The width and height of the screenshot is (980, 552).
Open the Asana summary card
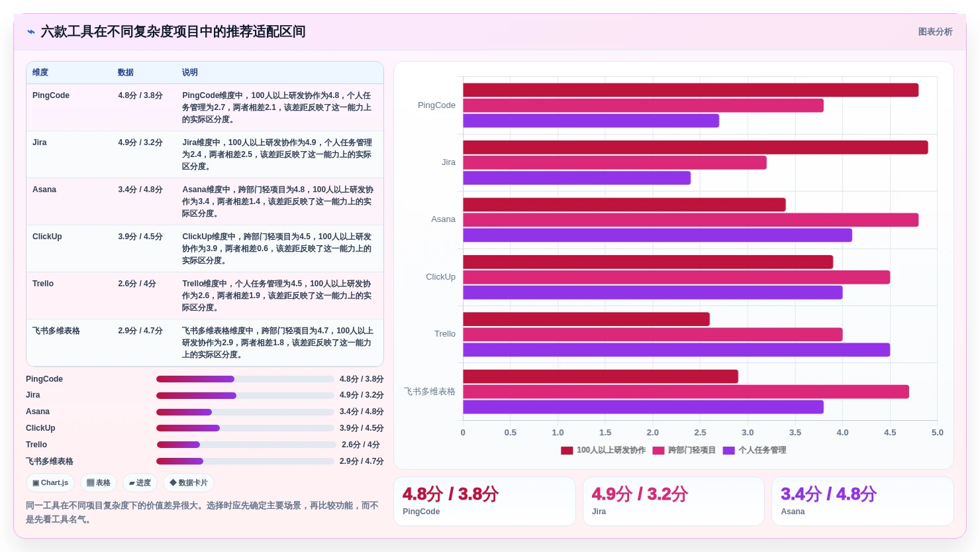(x=863, y=502)
